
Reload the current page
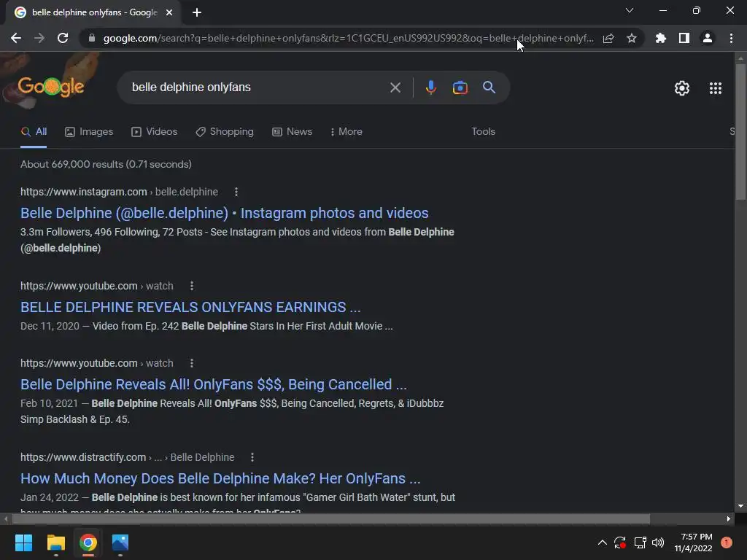click(63, 38)
